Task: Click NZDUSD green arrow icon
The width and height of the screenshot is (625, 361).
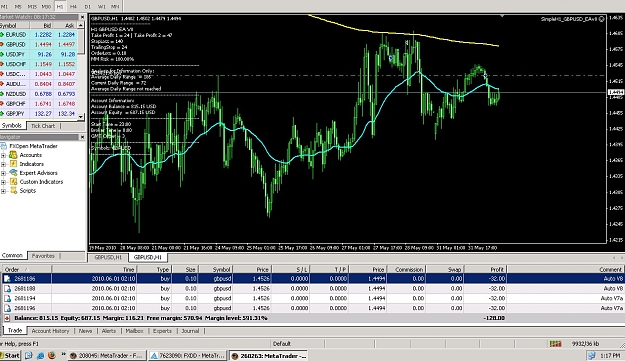Action: tap(2, 94)
